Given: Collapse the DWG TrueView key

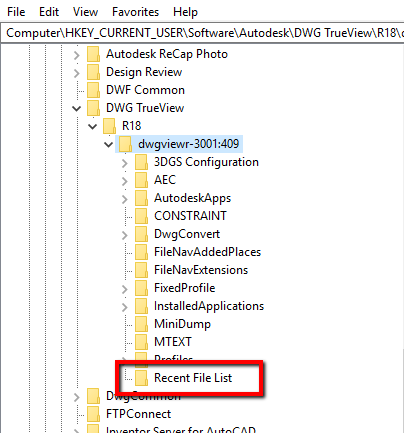Looking at the screenshot, I should tap(77, 108).
